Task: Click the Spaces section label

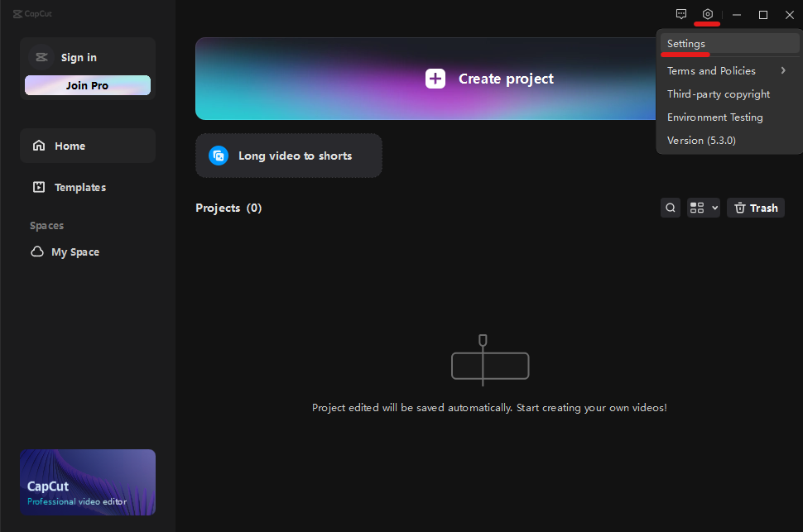Action: pyautogui.click(x=46, y=226)
